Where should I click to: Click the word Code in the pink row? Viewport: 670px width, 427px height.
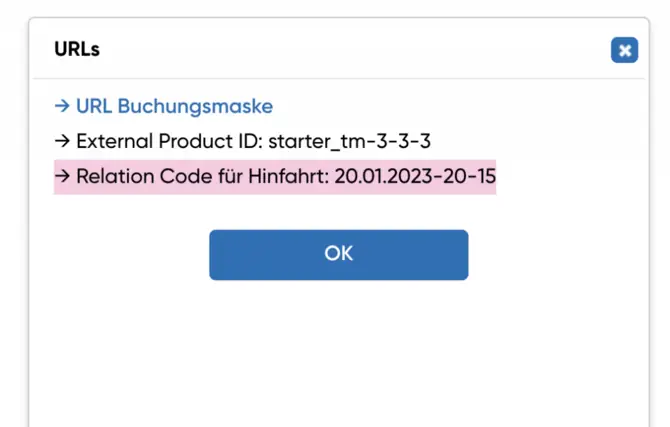point(180,177)
